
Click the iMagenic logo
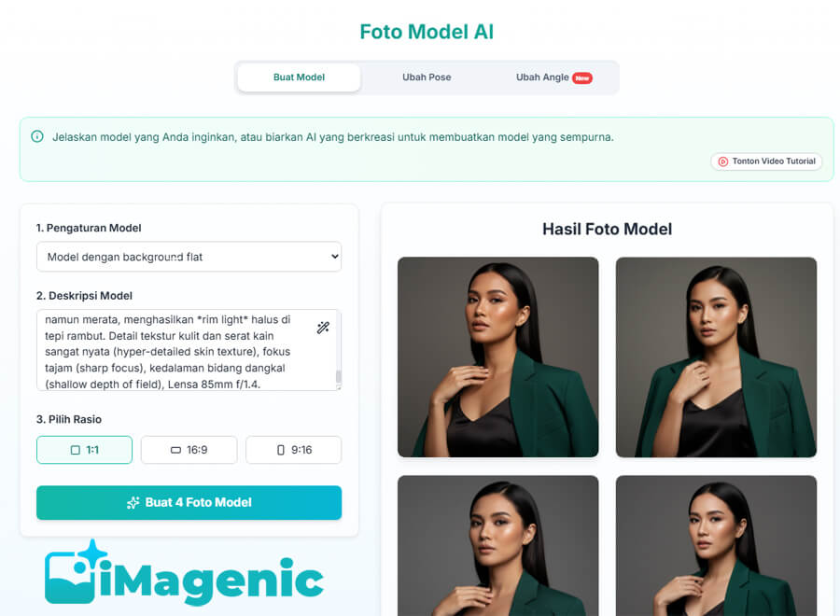point(184,573)
